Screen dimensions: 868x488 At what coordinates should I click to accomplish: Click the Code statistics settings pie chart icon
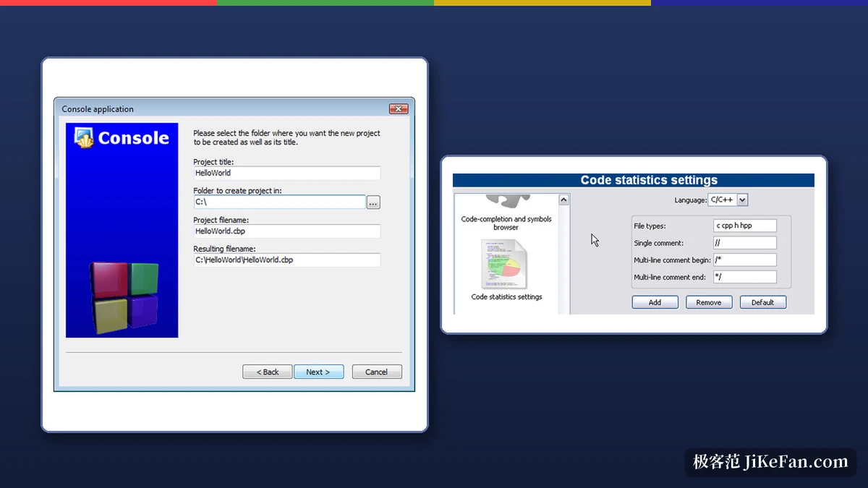[x=506, y=265]
